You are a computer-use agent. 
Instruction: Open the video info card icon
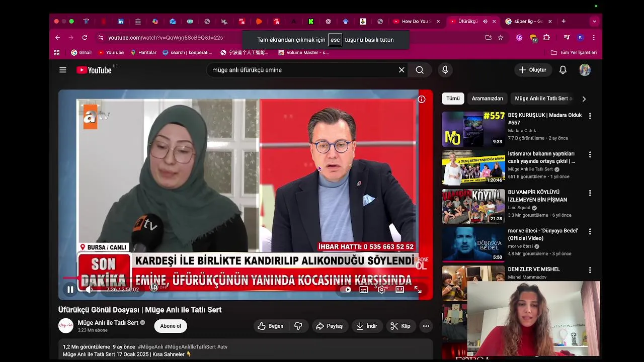422,99
